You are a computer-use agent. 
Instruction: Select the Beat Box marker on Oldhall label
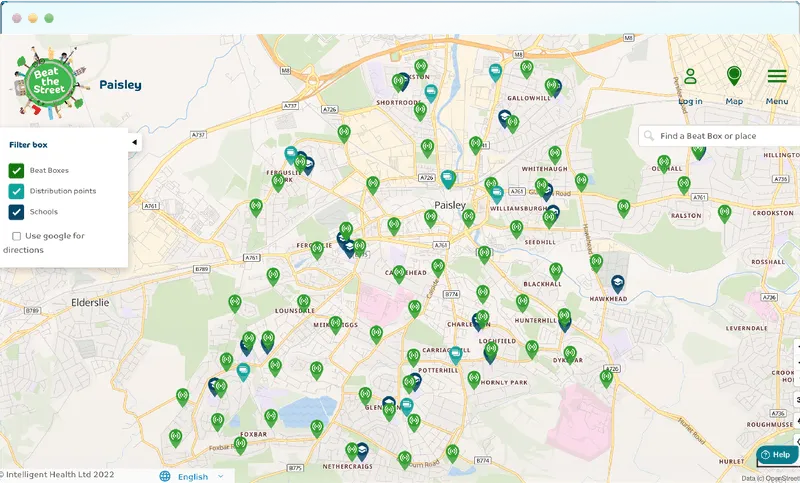664,163
